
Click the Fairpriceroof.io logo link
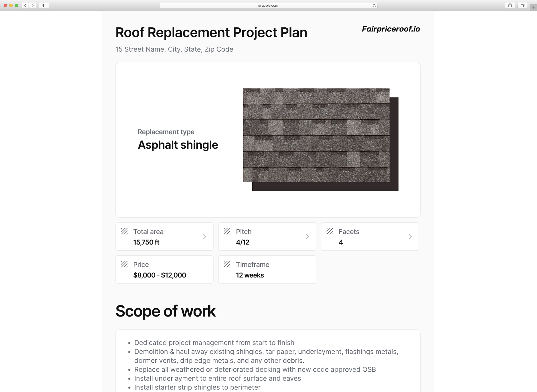[x=391, y=29]
